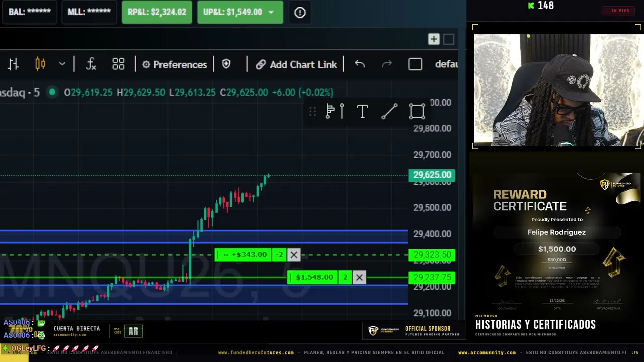Select the rectangle drawing tool
Viewport: 644px width, 362px height.
click(x=417, y=111)
